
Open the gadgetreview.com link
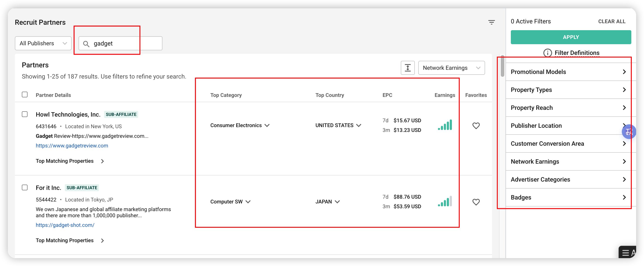pyautogui.click(x=72, y=145)
